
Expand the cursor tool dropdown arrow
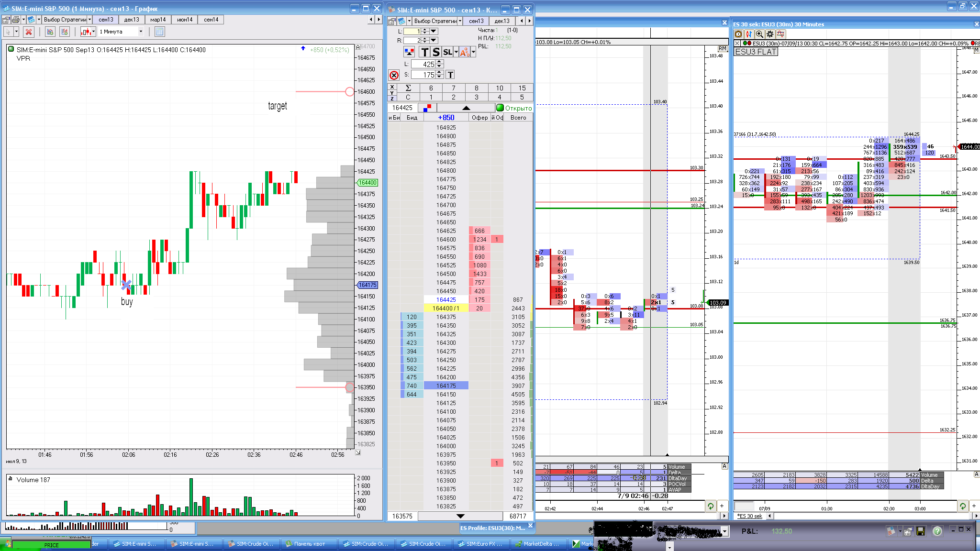tap(16, 32)
